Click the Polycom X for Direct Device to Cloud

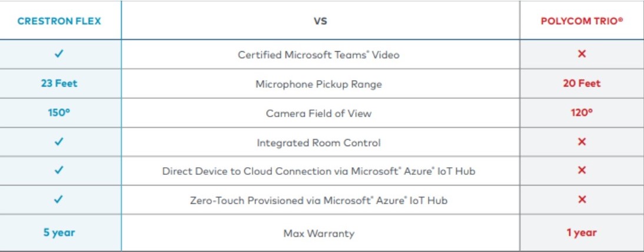click(582, 171)
